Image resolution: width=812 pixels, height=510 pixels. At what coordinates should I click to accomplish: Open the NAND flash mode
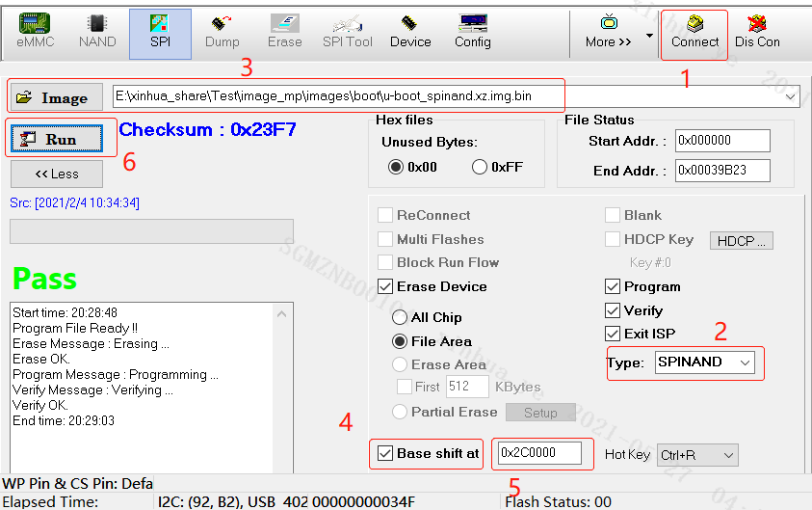[96, 32]
